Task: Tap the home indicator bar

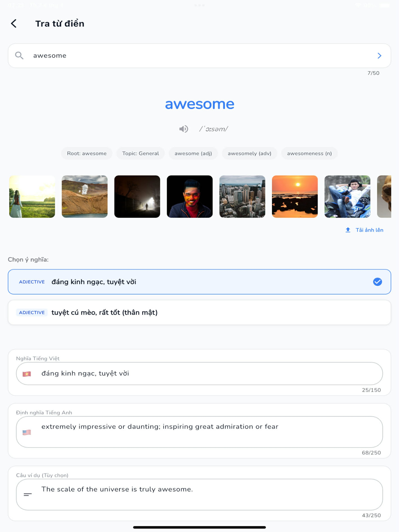Action: (199, 527)
